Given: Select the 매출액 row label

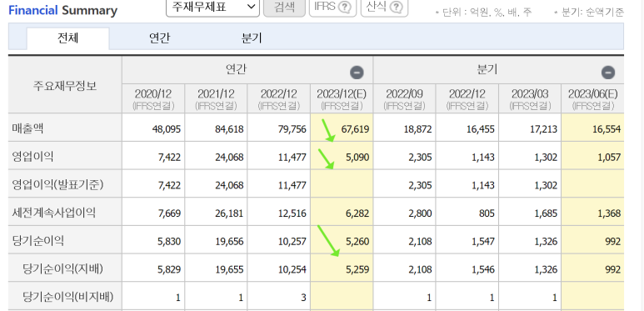Looking at the screenshot, I should click(27, 128).
